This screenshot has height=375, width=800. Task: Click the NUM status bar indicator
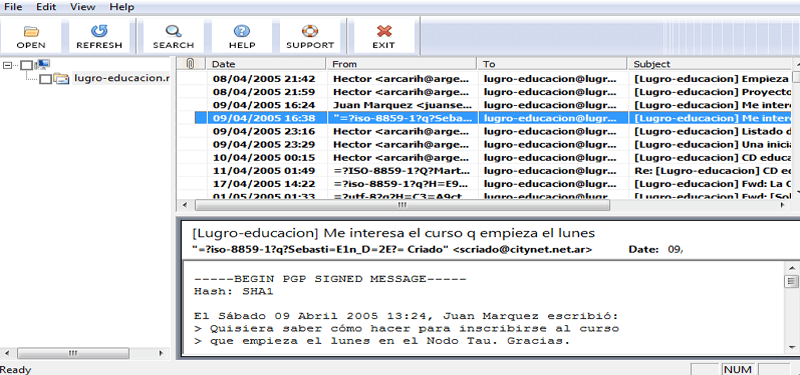pos(737,369)
